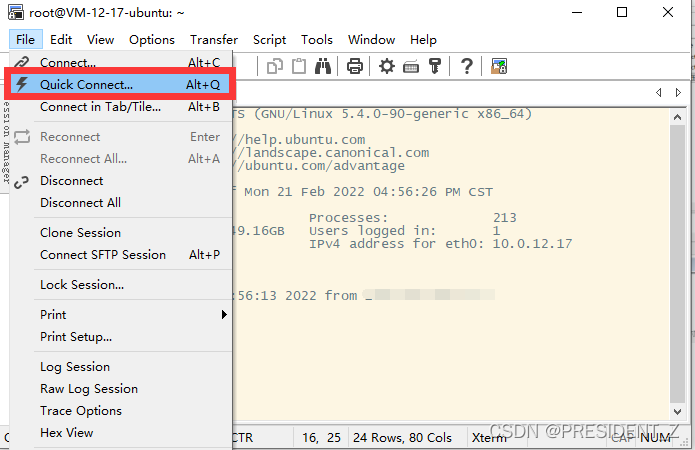
Task: Choose Disconnect All menu entry
Action: pos(121,203)
